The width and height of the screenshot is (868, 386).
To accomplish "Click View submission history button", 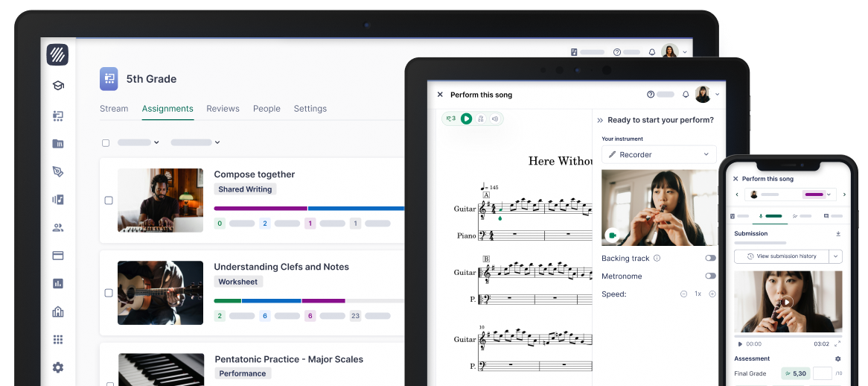I will [x=782, y=256].
